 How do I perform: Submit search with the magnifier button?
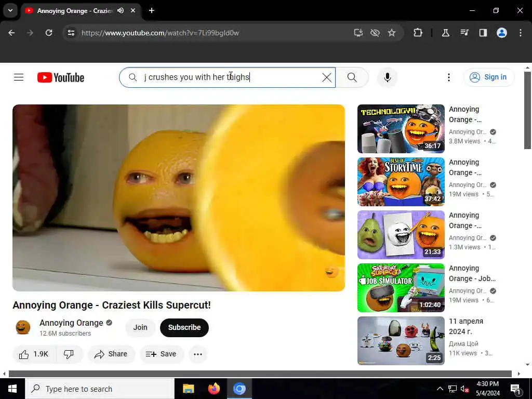click(x=352, y=77)
